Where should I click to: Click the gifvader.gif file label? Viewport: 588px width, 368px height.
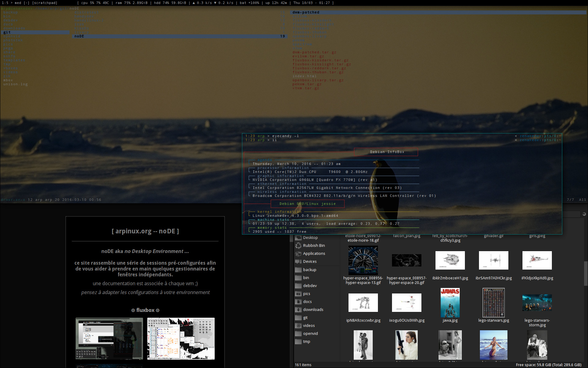[x=494, y=236]
